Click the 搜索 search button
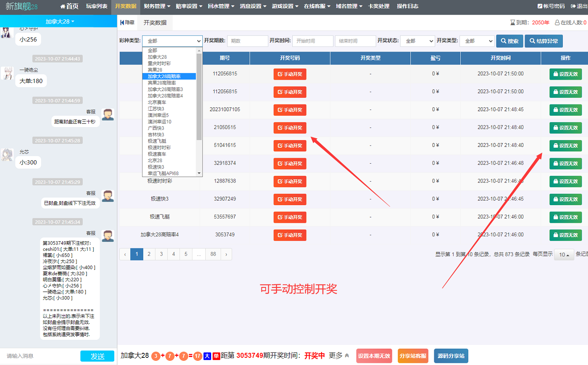This screenshot has width=588, height=365. coord(509,41)
